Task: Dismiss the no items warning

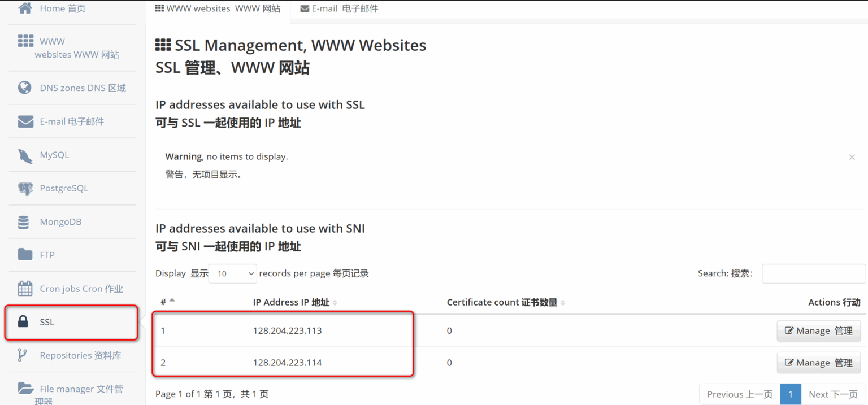Action: (852, 157)
